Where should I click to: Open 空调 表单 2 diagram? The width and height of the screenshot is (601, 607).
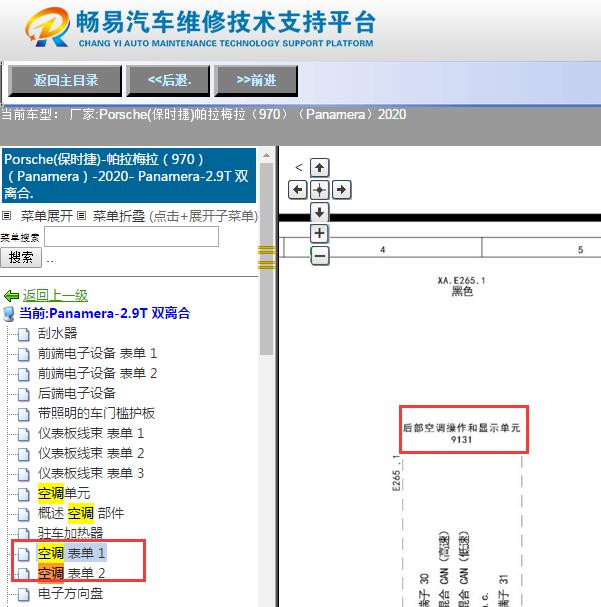point(72,573)
